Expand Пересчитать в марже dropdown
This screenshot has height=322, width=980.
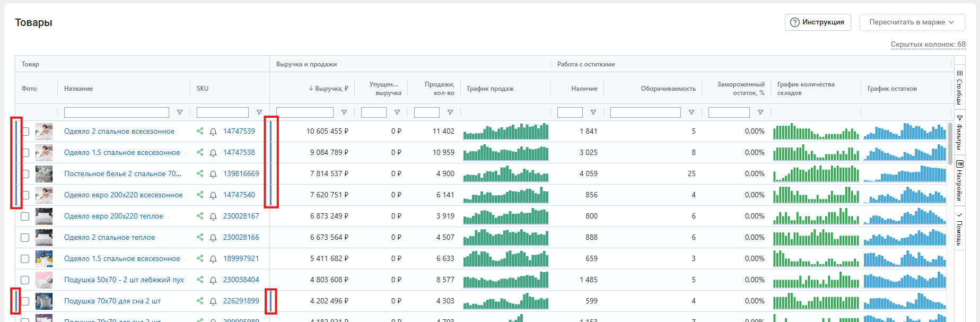912,22
